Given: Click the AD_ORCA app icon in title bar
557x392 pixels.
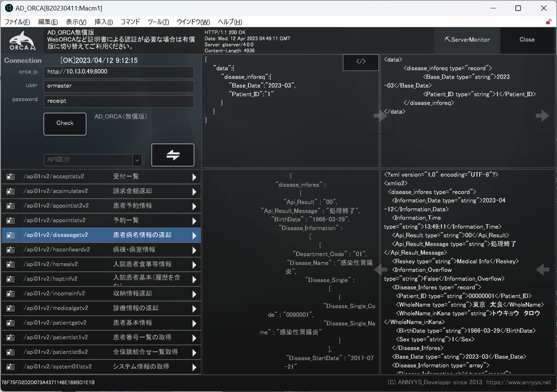Looking at the screenshot, I should pos(9,8).
